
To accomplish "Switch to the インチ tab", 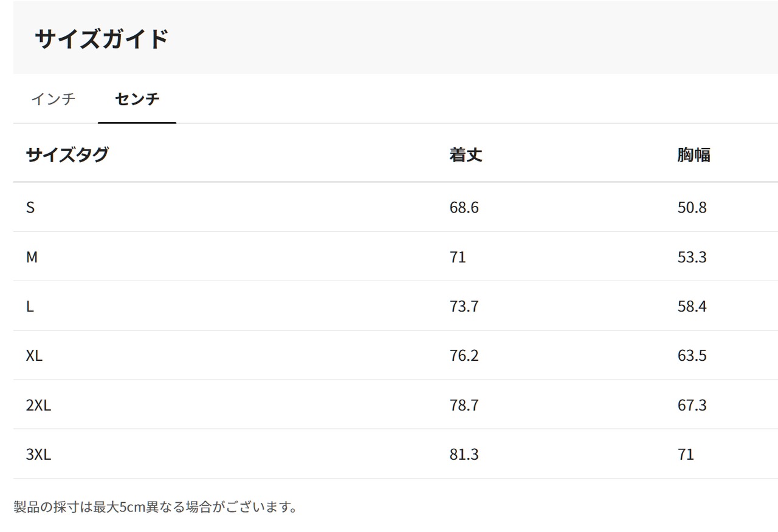I will pos(53,98).
